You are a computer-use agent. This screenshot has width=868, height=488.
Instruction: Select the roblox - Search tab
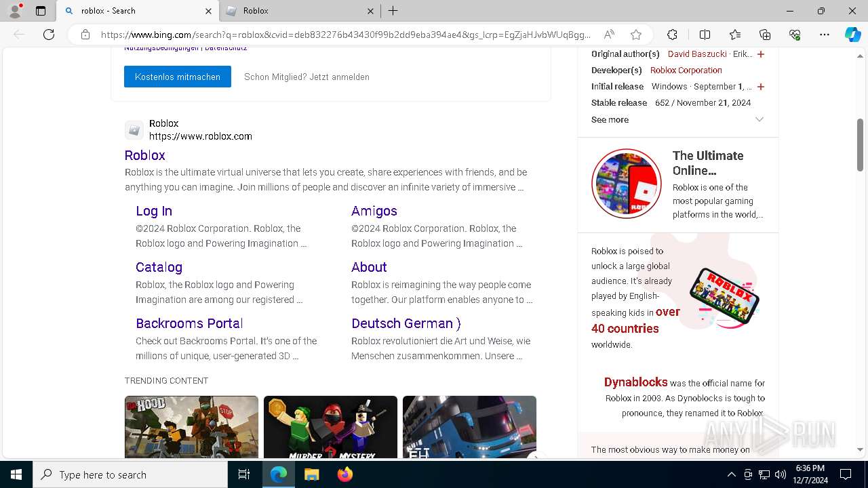[x=138, y=11]
